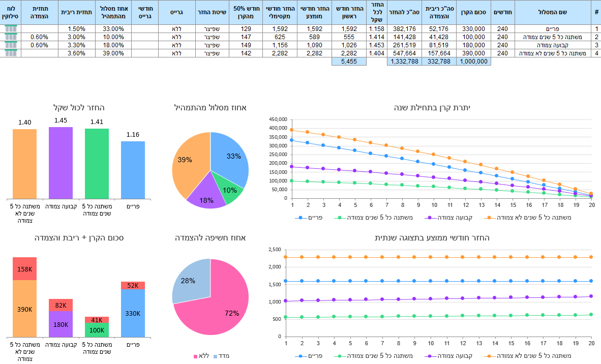Click principal amount cell 100,000

pos(473,37)
